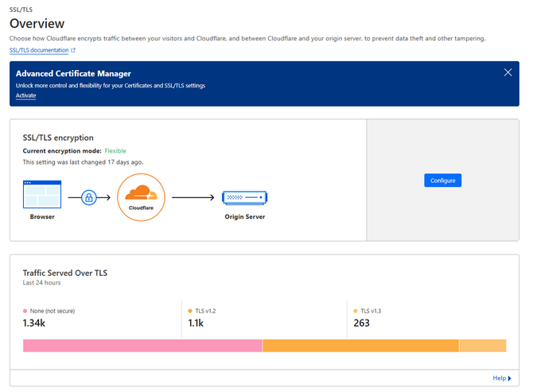
Task: Click the 'Browser' label under diagram
Action: [x=42, y=217]
